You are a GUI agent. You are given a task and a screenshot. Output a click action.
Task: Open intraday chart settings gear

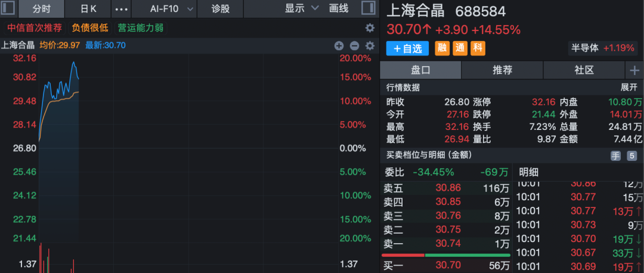tap(370, 45)
